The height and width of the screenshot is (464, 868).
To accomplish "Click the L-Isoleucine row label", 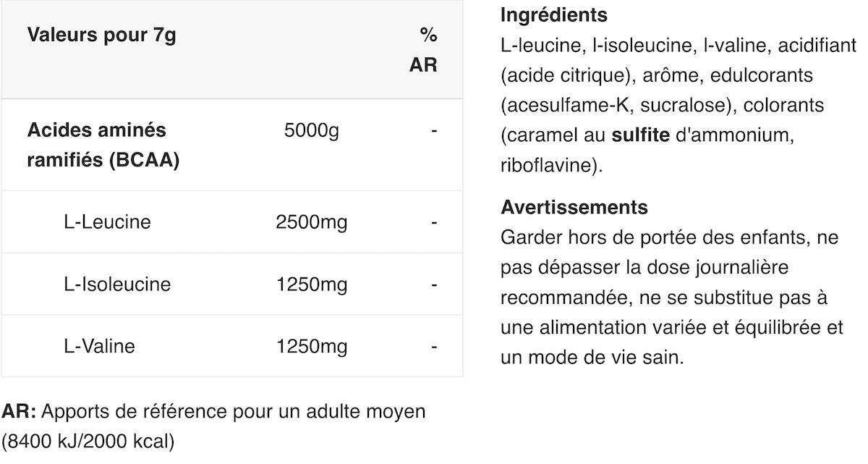I will coord(117,284).
